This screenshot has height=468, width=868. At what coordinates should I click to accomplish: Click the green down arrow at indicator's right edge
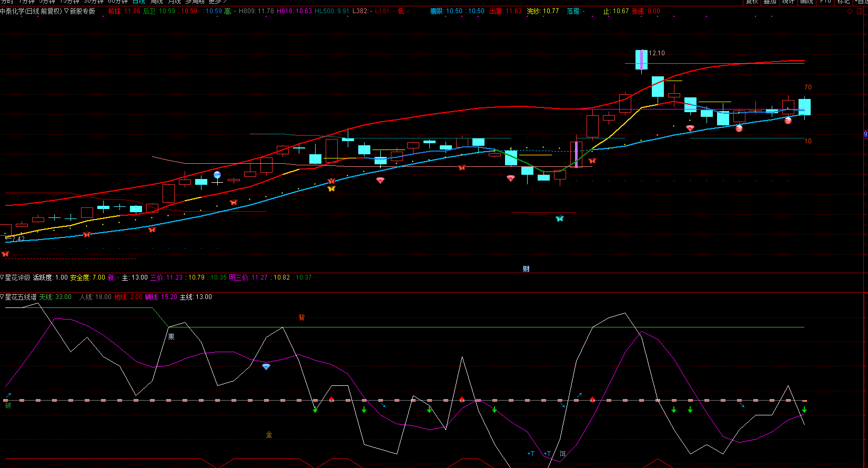804,410
